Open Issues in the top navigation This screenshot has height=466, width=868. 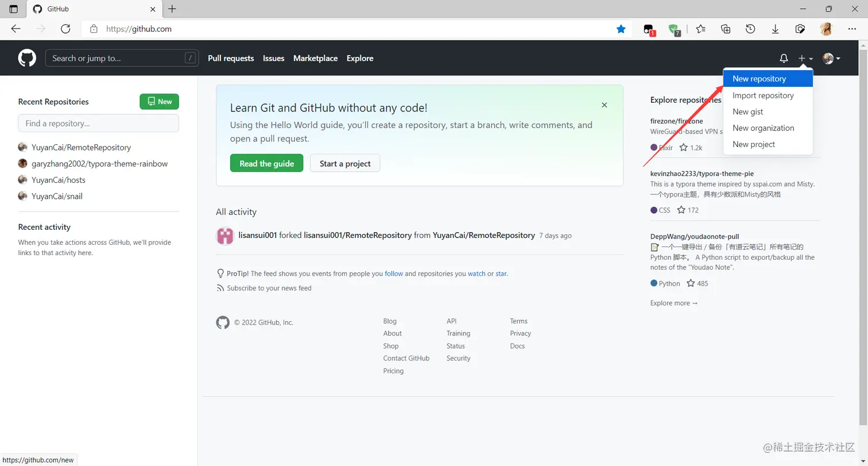coord(274,58)
